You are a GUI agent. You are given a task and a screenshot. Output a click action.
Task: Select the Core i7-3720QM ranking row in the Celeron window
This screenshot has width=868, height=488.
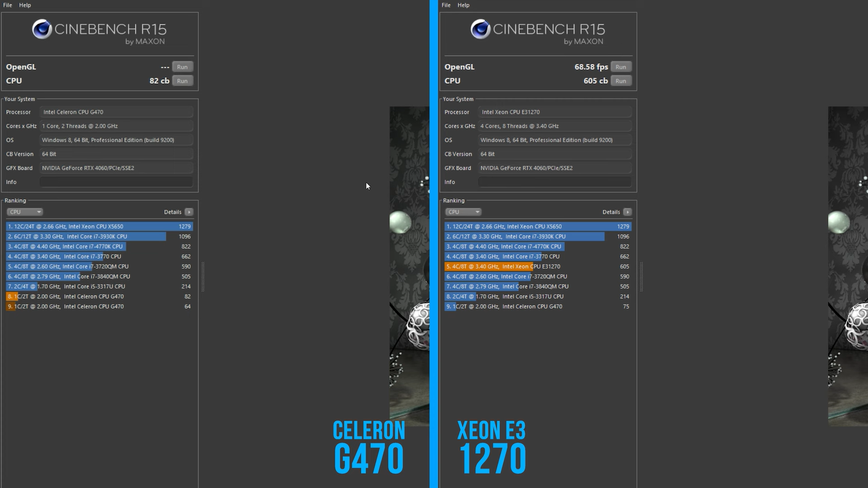point(99,266)
